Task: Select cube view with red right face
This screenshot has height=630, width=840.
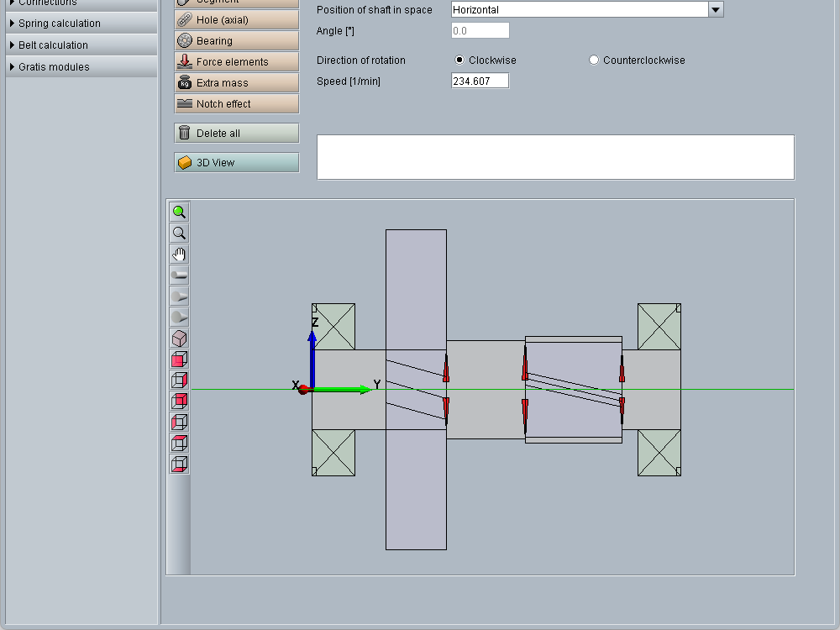Action: click(179, 381)
